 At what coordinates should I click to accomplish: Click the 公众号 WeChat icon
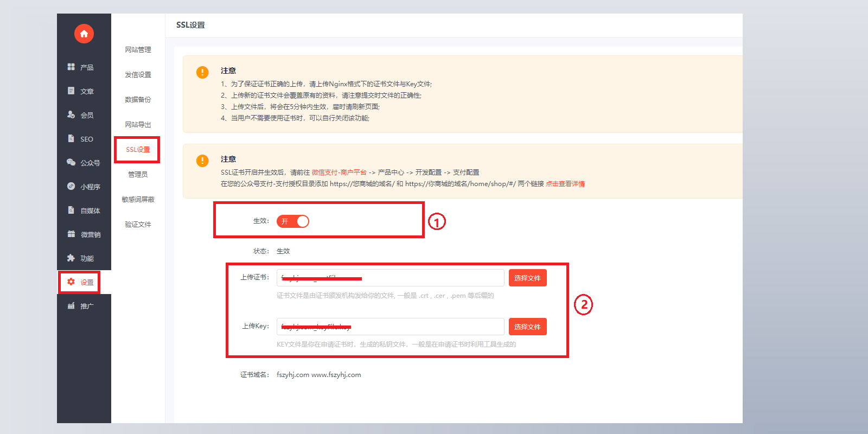coord(71,162)
